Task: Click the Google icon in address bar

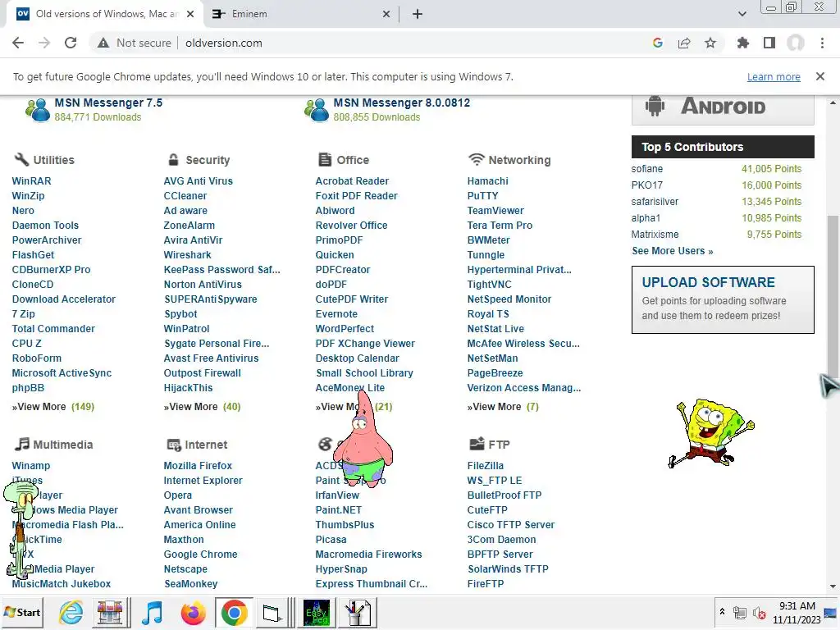Action: point(657,43)
